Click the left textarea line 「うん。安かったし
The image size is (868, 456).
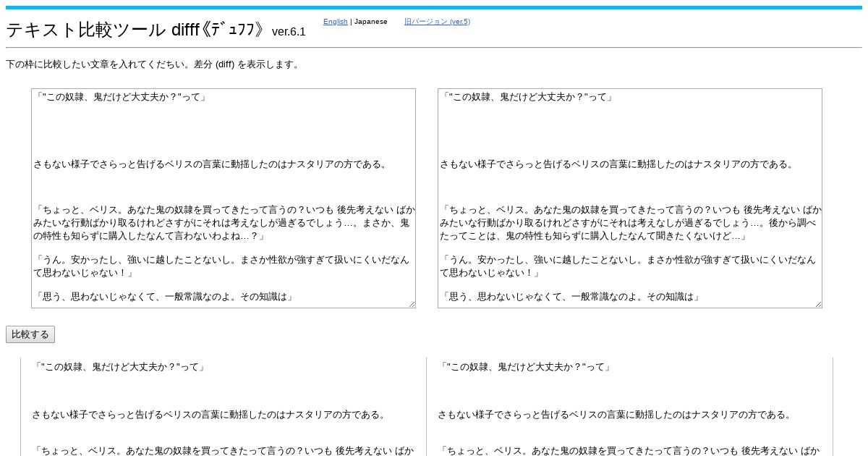point(221,266)
